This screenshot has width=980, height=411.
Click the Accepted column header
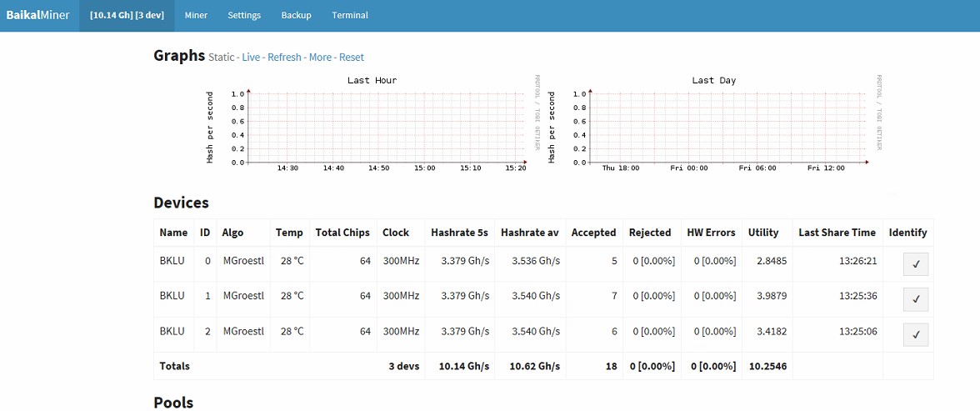pyautogui.click(x=593, y=233)
